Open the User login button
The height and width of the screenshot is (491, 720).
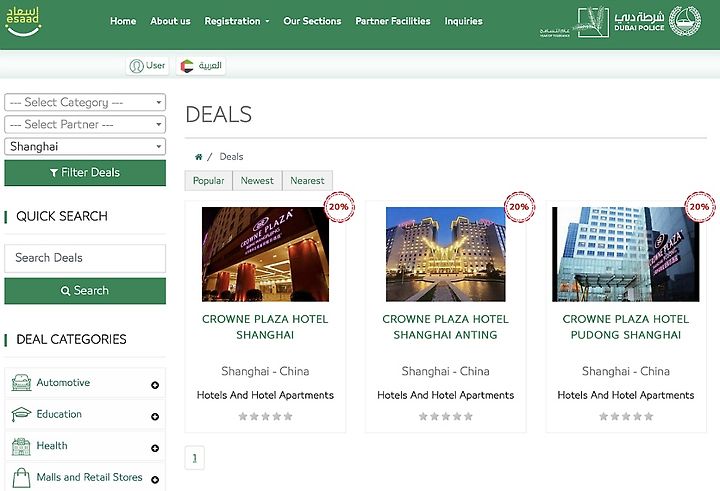point(147,66)
